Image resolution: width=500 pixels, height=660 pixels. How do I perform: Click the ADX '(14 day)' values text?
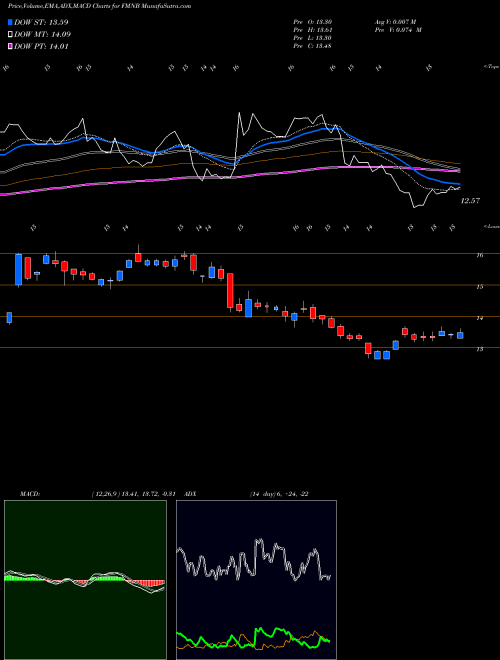(x=279, y=494)
